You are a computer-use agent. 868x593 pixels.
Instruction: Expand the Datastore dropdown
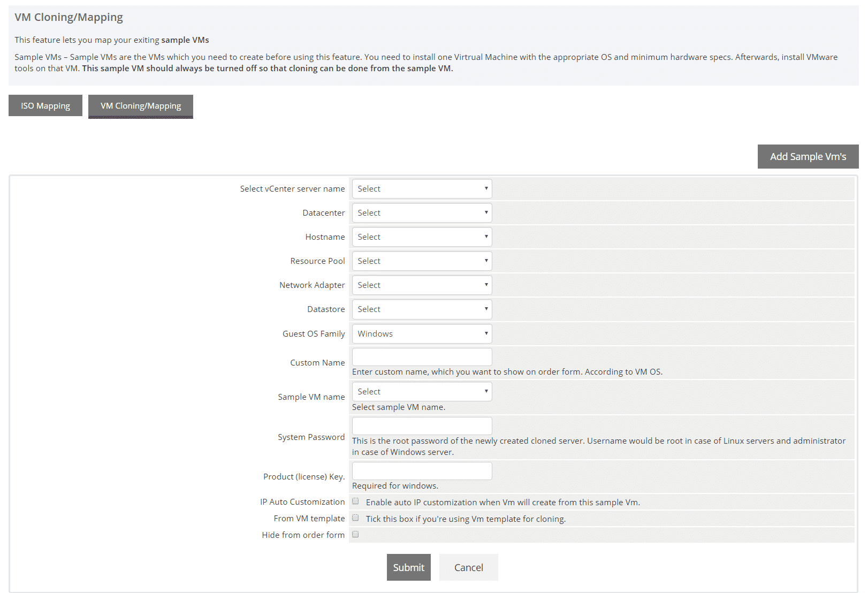click(422, 309)
